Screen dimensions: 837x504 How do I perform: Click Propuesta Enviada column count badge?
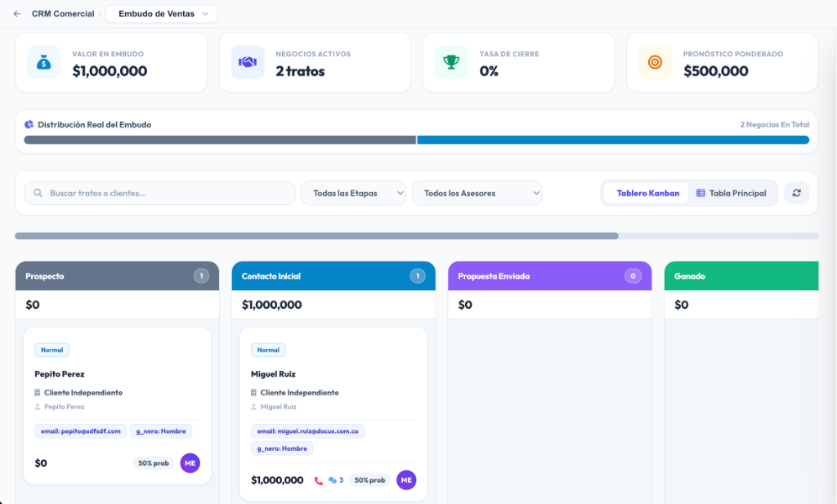coord(633,276)
